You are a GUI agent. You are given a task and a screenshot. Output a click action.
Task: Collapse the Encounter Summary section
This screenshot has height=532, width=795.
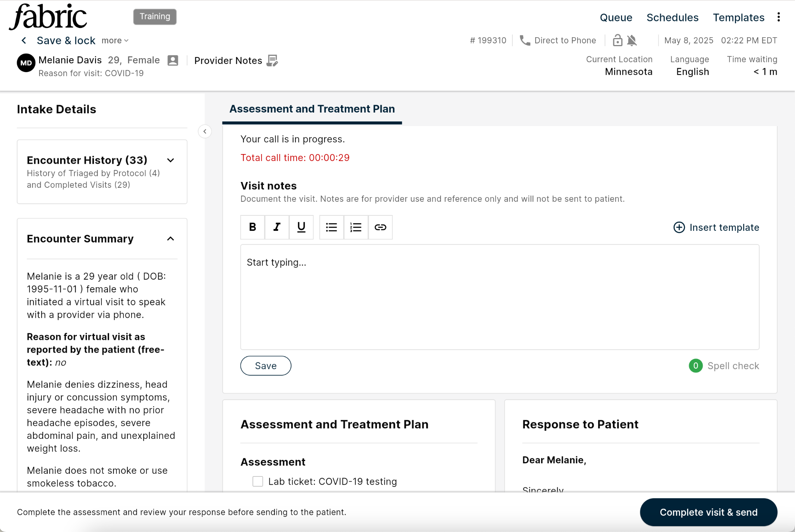pyautogui.click(x=170, y=239)
